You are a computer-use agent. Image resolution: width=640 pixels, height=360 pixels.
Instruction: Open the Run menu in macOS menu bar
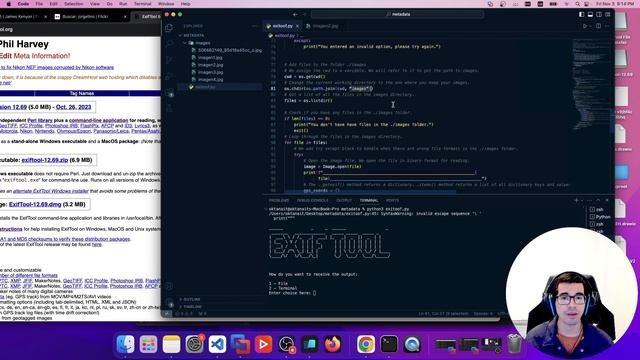coord(123,4)
